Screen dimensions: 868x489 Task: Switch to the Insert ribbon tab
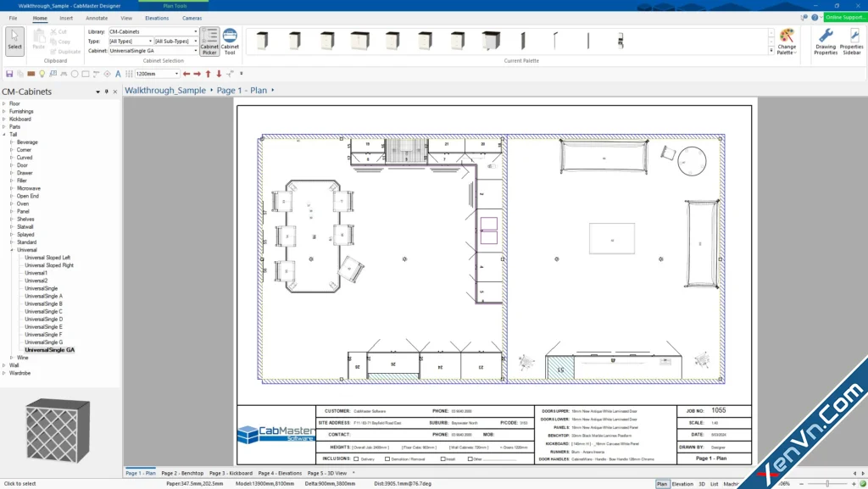[x=66, y=18]
